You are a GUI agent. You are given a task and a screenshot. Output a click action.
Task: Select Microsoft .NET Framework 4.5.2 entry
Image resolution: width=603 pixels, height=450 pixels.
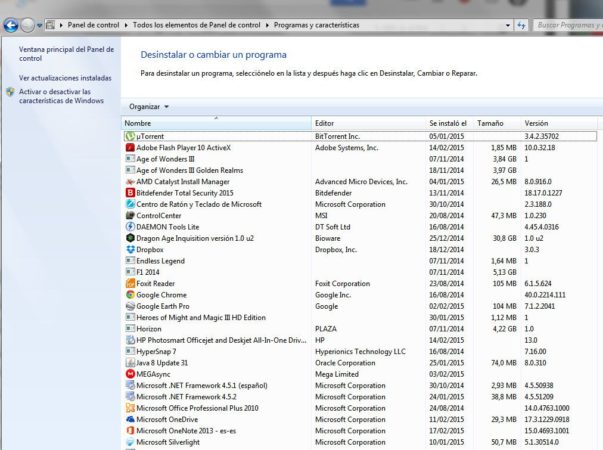[x=360, y=397]
